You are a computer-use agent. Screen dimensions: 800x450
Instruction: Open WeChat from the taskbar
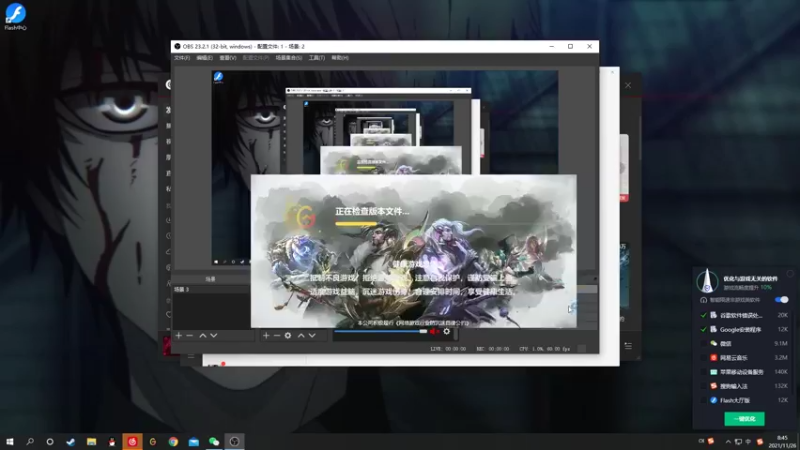[214, 442]
